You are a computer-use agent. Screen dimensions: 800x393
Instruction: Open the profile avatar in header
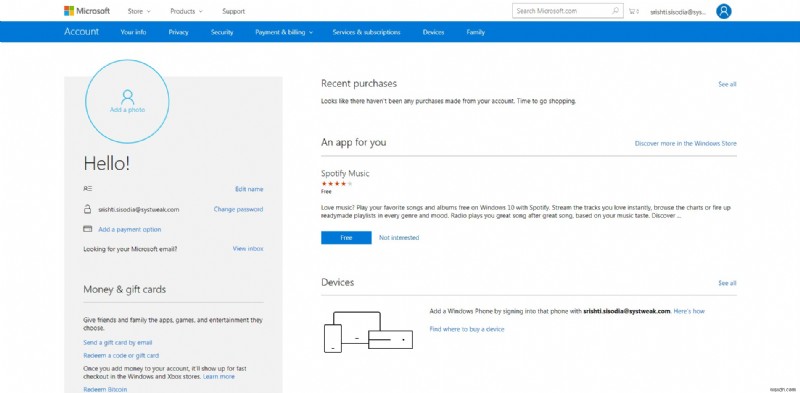[723, 11]
